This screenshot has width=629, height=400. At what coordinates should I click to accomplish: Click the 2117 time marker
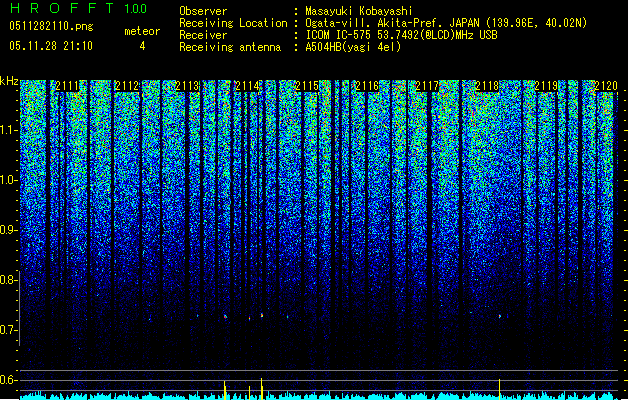pos(427,86)
